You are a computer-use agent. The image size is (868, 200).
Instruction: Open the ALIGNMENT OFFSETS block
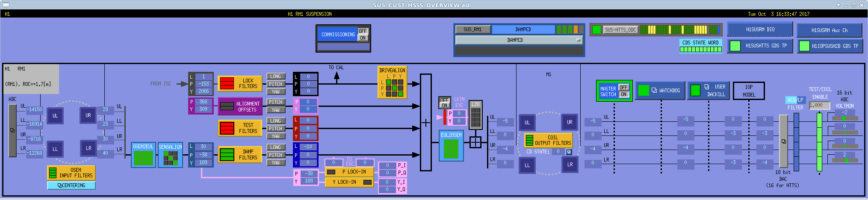tap(239, 106)
